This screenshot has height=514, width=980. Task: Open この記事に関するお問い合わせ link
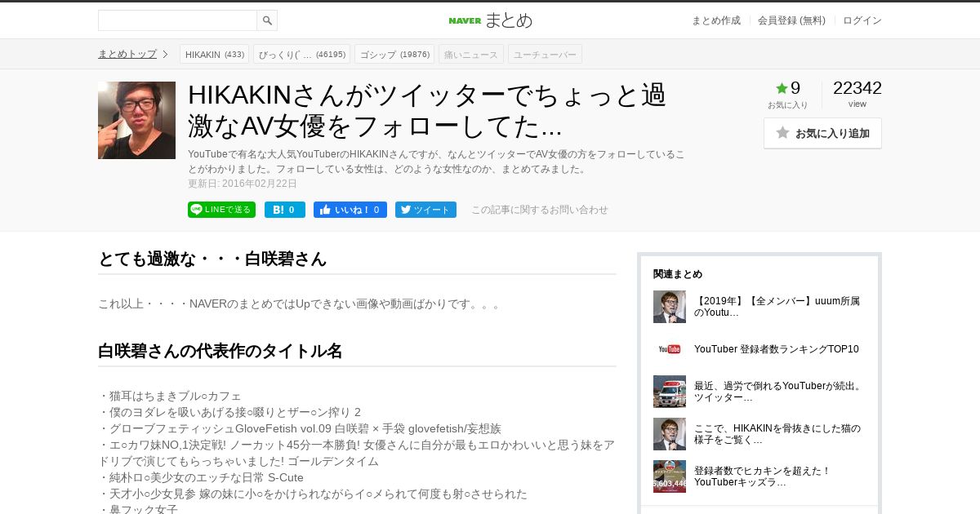pyautogui.click(x=540, y=210)
